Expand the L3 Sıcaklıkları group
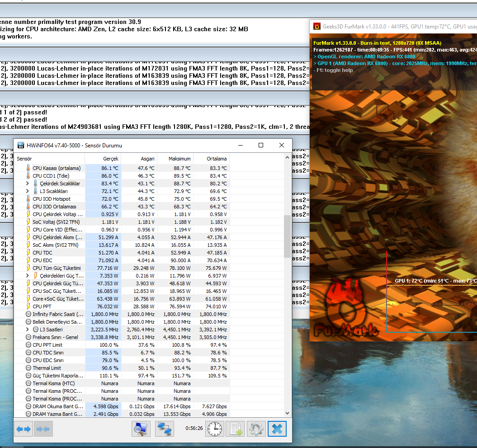 pyautogui.click(x=28, y=191)
